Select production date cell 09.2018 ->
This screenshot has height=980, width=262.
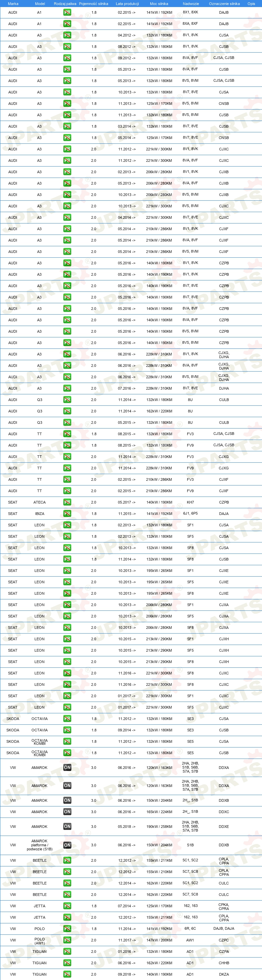click(x=127, y=974)
